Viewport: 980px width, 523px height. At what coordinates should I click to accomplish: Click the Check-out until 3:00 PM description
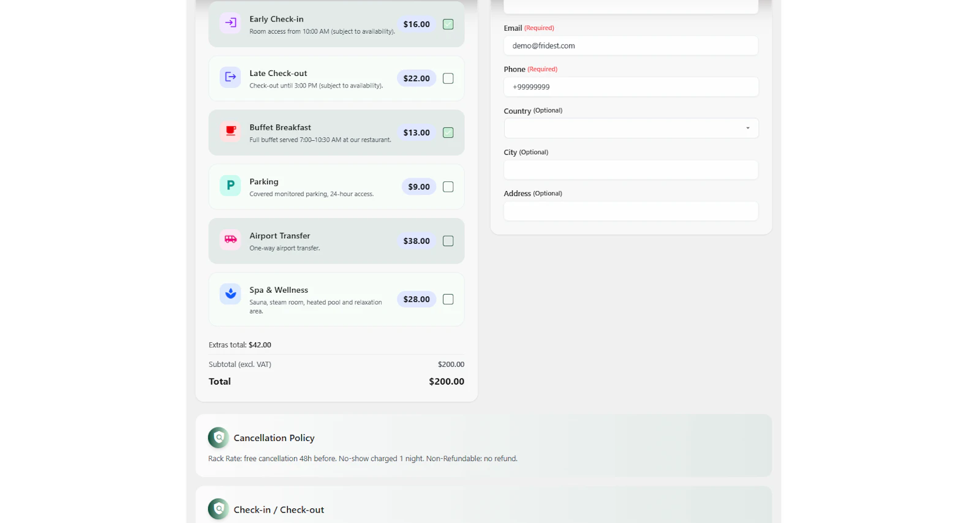pos(316,86)
